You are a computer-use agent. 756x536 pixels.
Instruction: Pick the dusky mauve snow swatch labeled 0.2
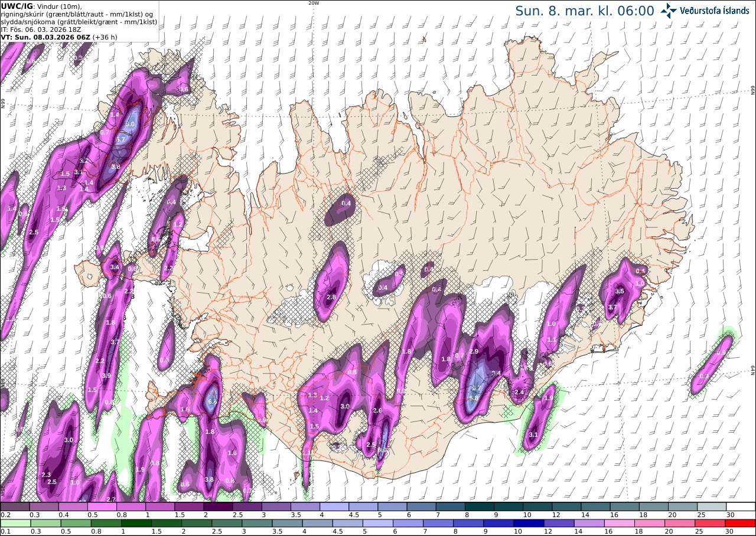click(x=15, y=506)
